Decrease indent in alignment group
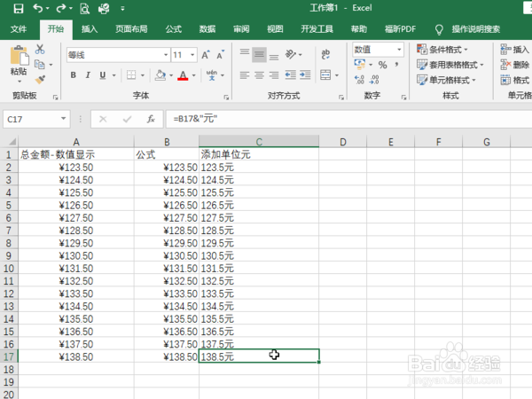Screen dimensions: 532x399 click(291, 75)
